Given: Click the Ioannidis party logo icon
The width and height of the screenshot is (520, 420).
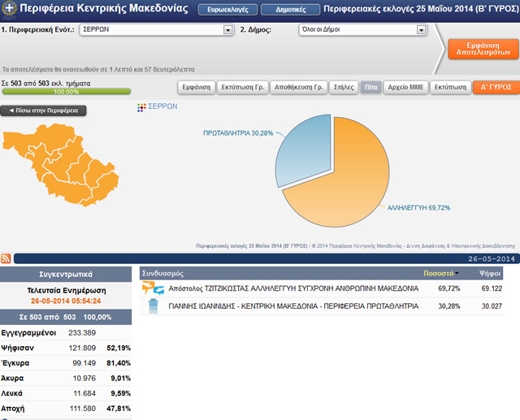Looking at the screenshot, I should point(152,305).
